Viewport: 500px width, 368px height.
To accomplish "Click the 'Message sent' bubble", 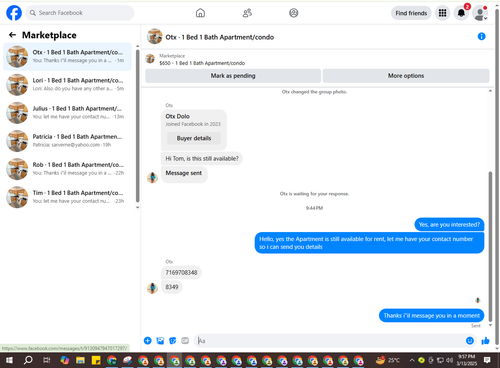I will (184, 174).
